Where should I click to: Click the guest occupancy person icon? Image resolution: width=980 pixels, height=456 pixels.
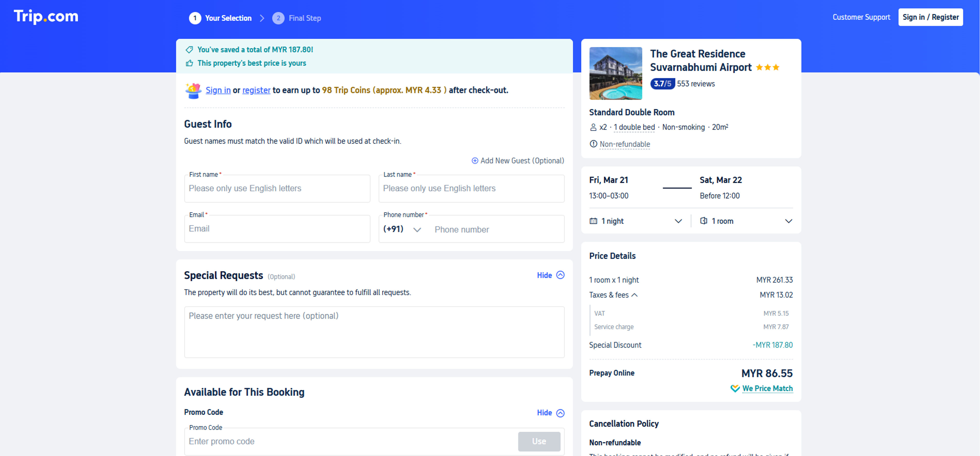(593, 128)
